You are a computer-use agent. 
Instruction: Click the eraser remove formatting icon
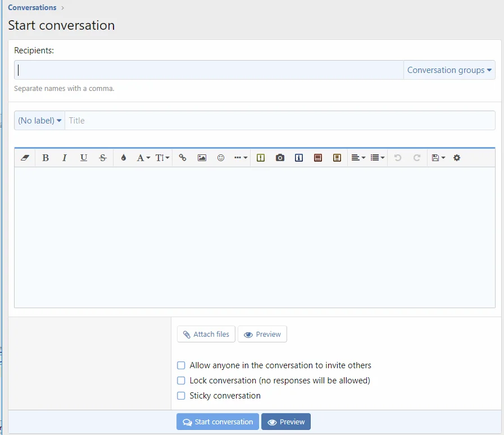[24, 158]
